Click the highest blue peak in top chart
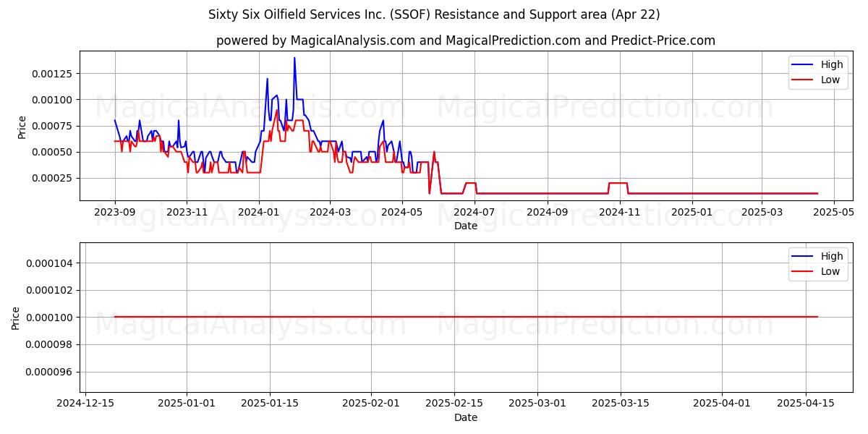The height and width of the screenshot is (434, 868). coord(294,58)
